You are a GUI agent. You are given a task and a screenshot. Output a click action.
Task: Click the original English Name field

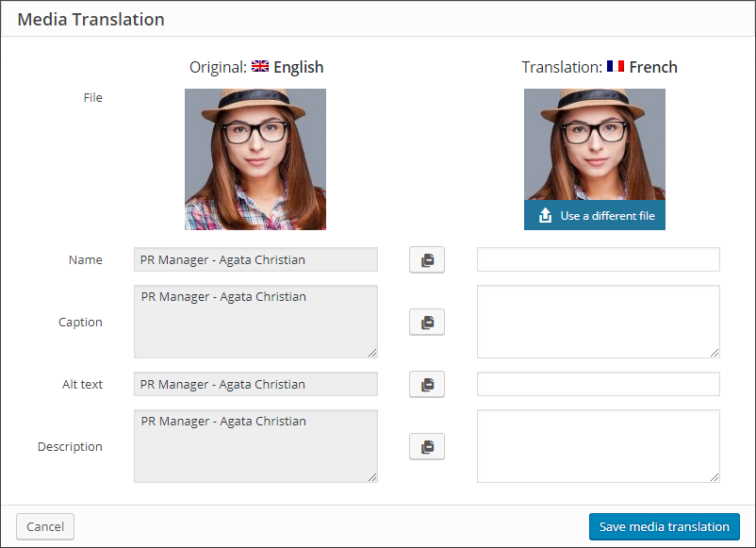[256, 259]
